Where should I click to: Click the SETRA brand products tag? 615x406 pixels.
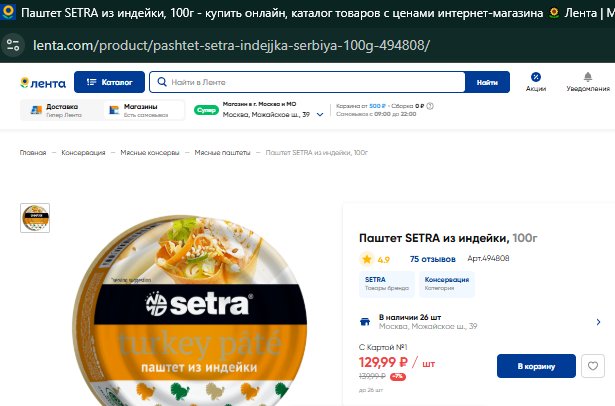pyautogui.click(x=387, y=284)
